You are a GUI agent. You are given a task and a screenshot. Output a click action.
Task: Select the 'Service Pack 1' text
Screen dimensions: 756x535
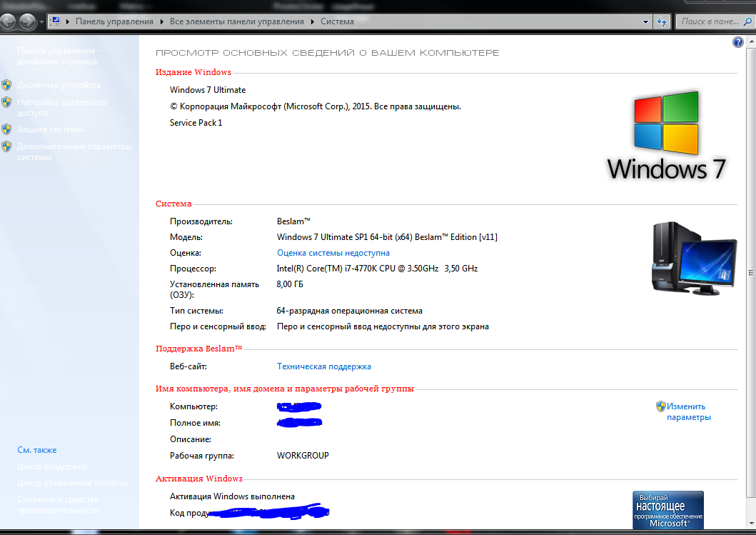tap(196, 123)
